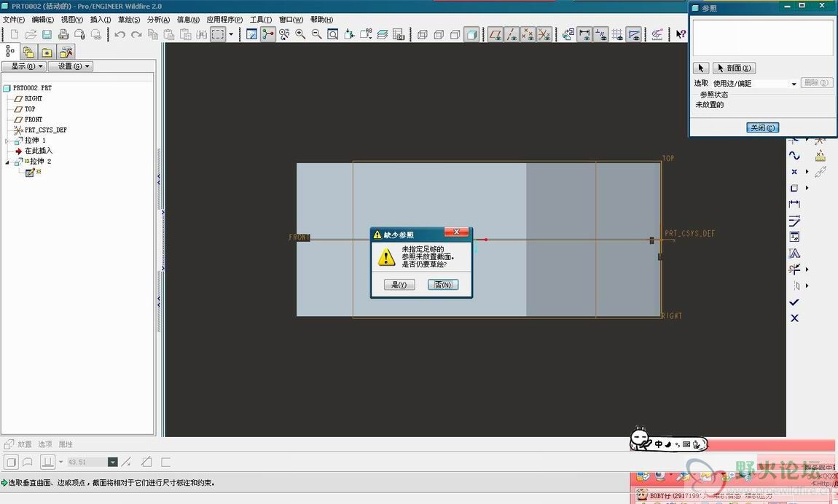Quit the sketch with the X icon

794,318
